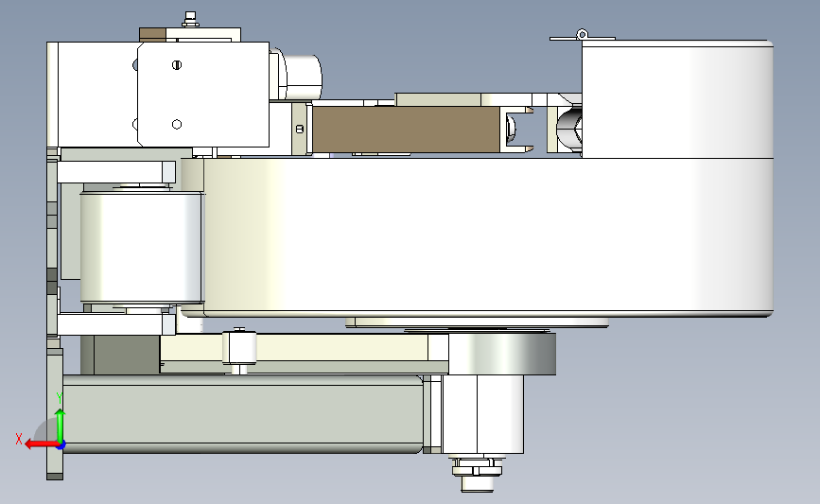Click the blue Z axis origin dot
Screen dimensions: 820x504
61,445
